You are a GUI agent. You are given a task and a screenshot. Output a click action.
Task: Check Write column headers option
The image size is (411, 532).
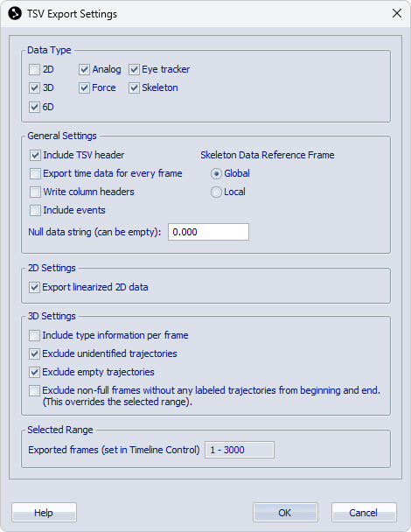pos(35,192)
